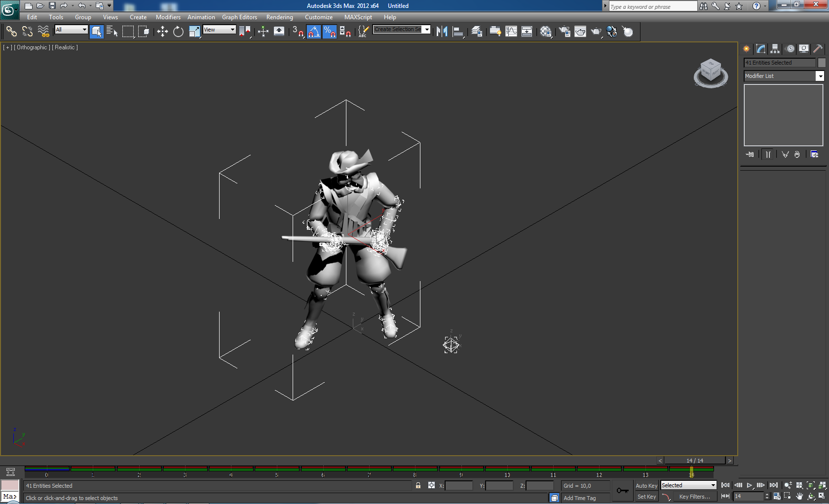
Task: Click the Mirror tool icon
Action: [442, 32]
